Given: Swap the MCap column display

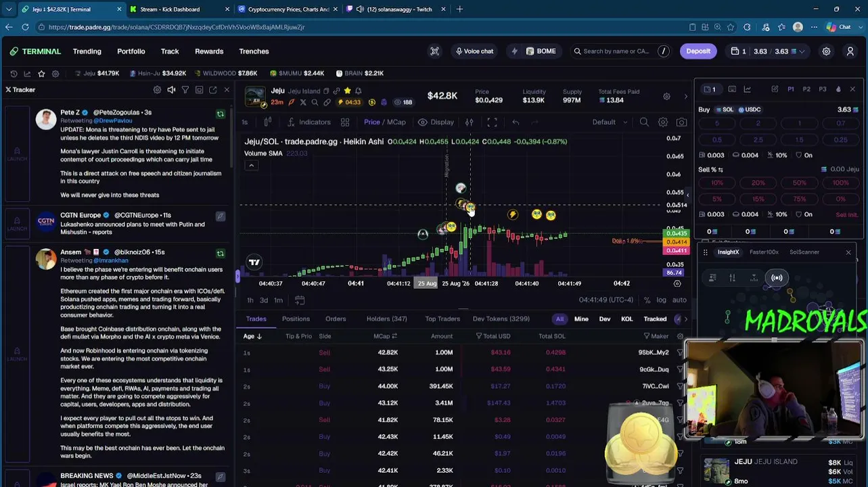Looking at the screenshot, I should pyautogui.click(x=394, y=336).
